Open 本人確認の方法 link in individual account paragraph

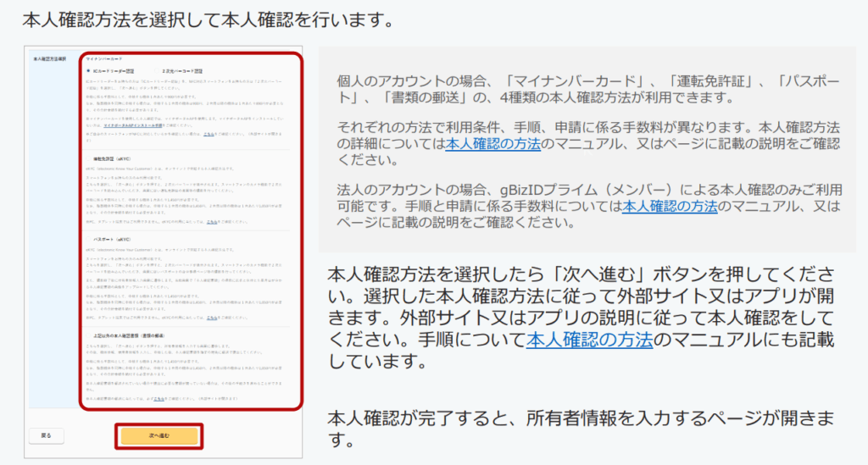(492, 144)
